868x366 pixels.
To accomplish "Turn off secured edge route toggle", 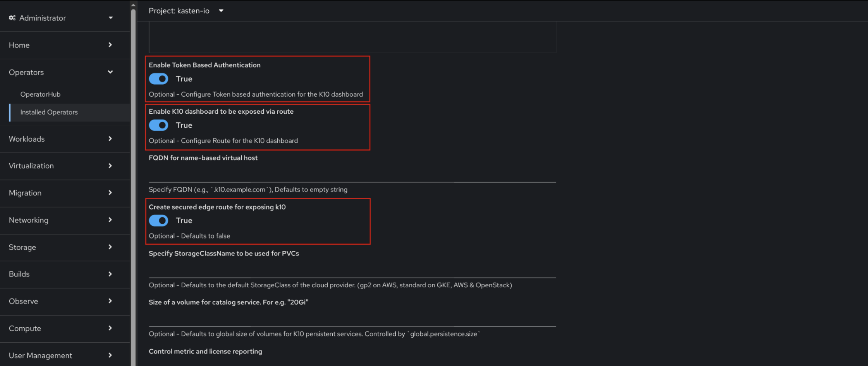I will pyautogui.click(x=158, y=221).
